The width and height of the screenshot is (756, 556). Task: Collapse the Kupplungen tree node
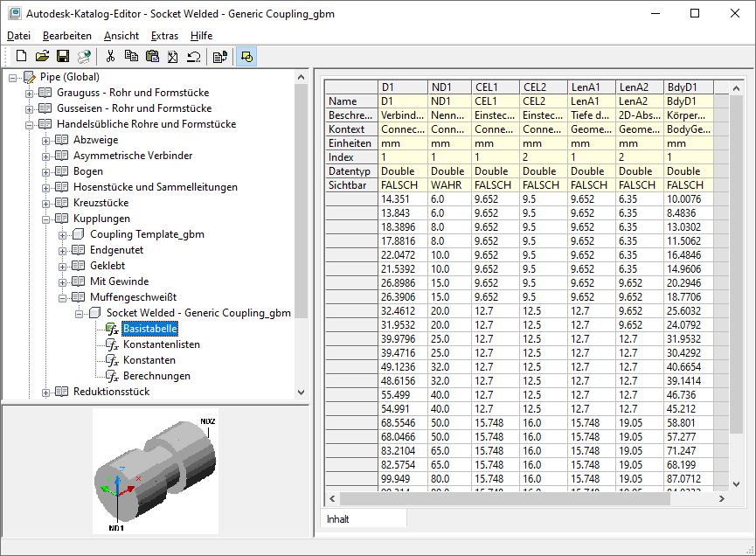[46, 219]
